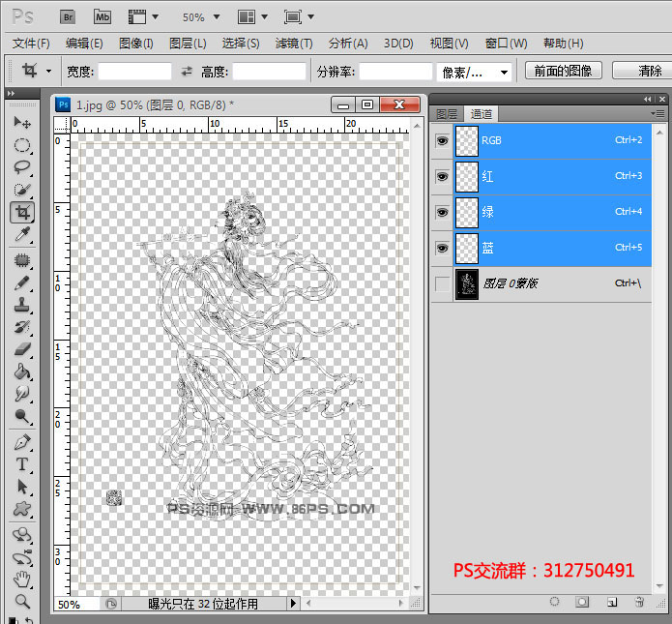Click the 分辨率 input field
672x624 pixels.
pos(395,72)
